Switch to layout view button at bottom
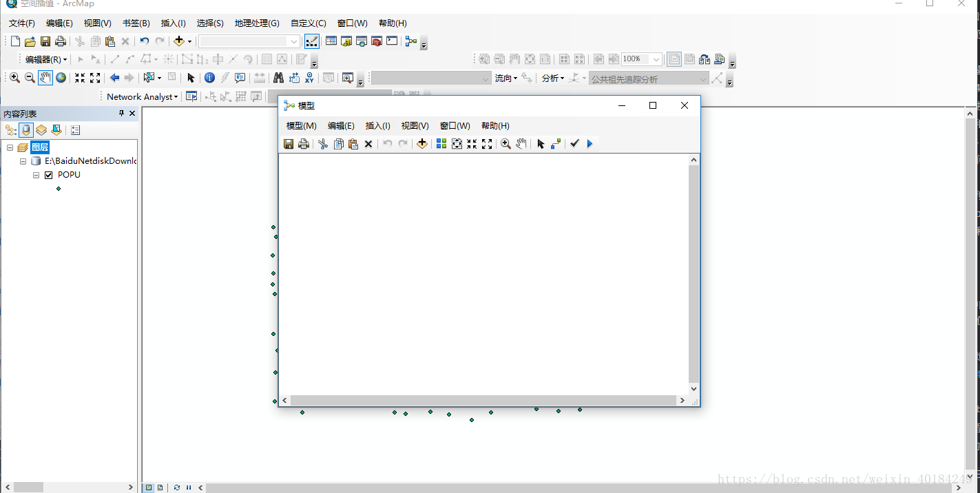980x493 pixels. coord(160,487)
